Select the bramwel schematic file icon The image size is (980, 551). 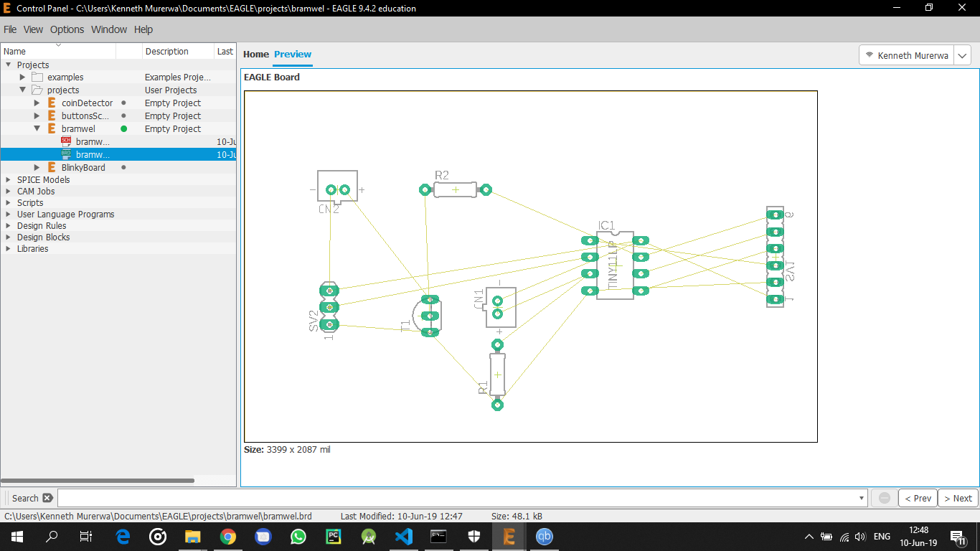(x=66, y=141)
